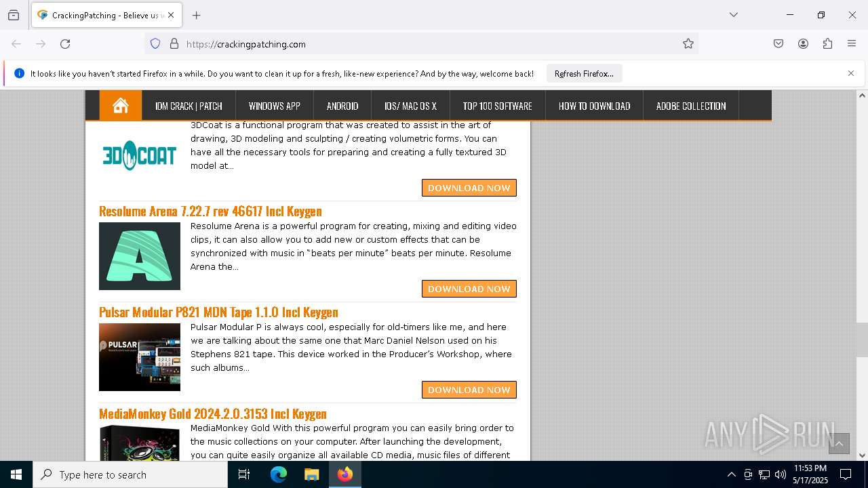
Task: Open the Windows notification center
Action: tap(846, 474)
